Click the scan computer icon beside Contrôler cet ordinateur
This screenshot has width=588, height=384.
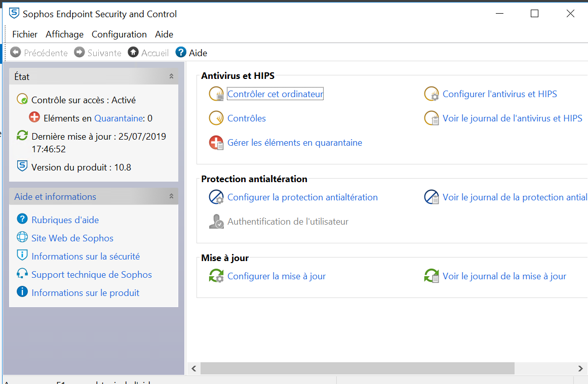coord(216,94)
